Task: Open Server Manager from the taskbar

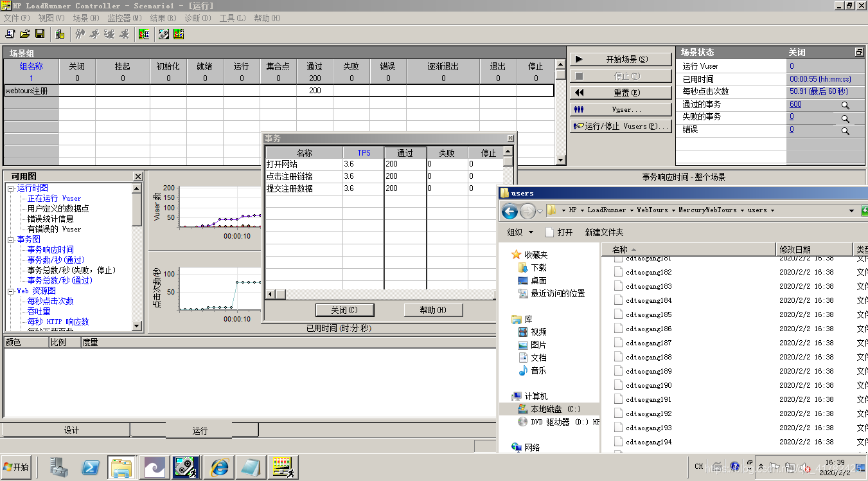Action: (60, 467)
